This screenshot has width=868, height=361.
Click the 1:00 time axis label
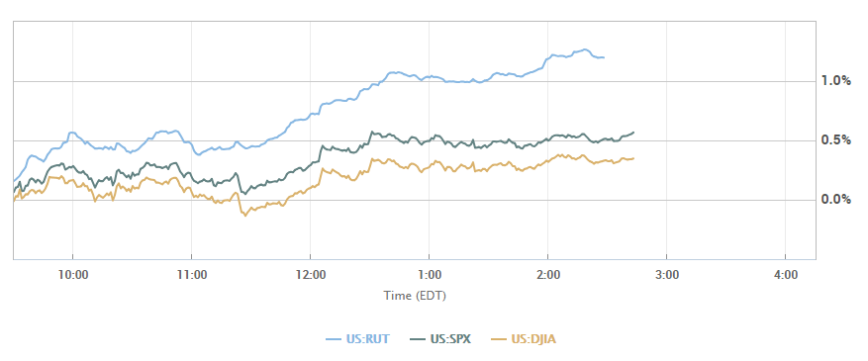coord(429,274)
